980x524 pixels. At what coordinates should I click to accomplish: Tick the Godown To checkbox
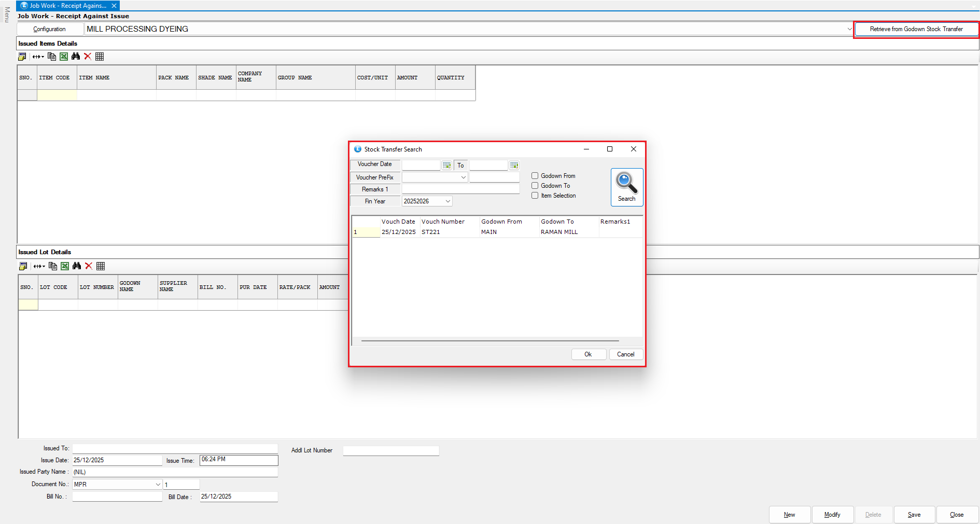click(535, 186)
